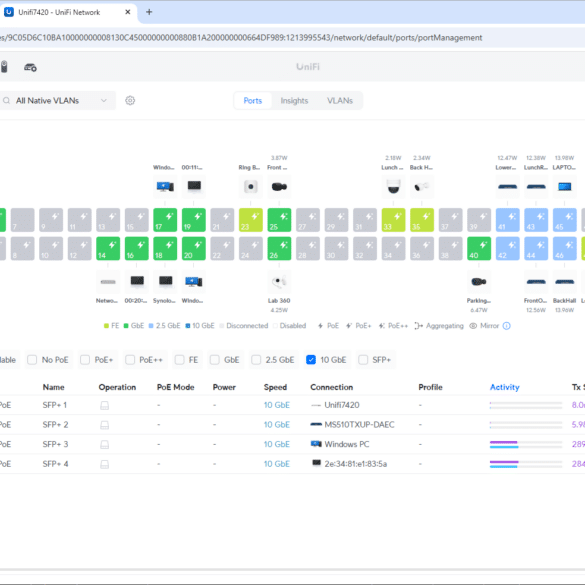
Task: Open a new browser tab
Action: tap(149, 12)
